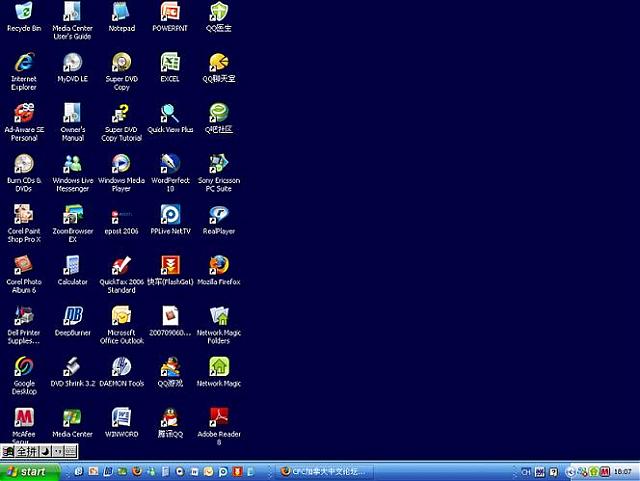Click the file icon labeled 200709060...

(x=170, y=316)
